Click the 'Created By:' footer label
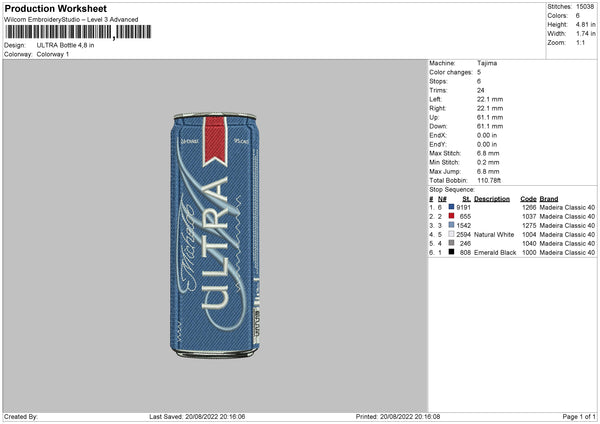 click(21, 416)
